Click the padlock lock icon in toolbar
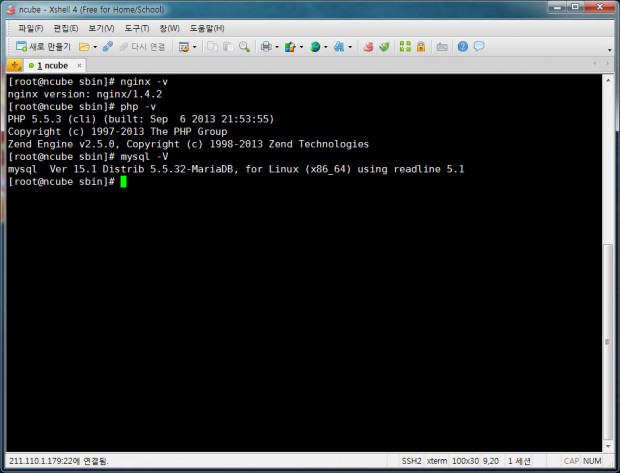This screenshot has height=473, width=620. pos(421,47)
